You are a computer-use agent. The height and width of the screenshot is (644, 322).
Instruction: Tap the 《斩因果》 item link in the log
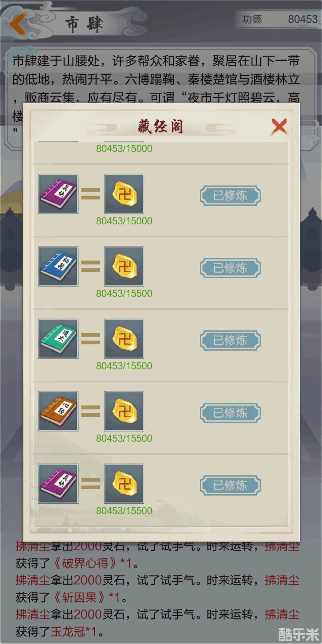79,597
